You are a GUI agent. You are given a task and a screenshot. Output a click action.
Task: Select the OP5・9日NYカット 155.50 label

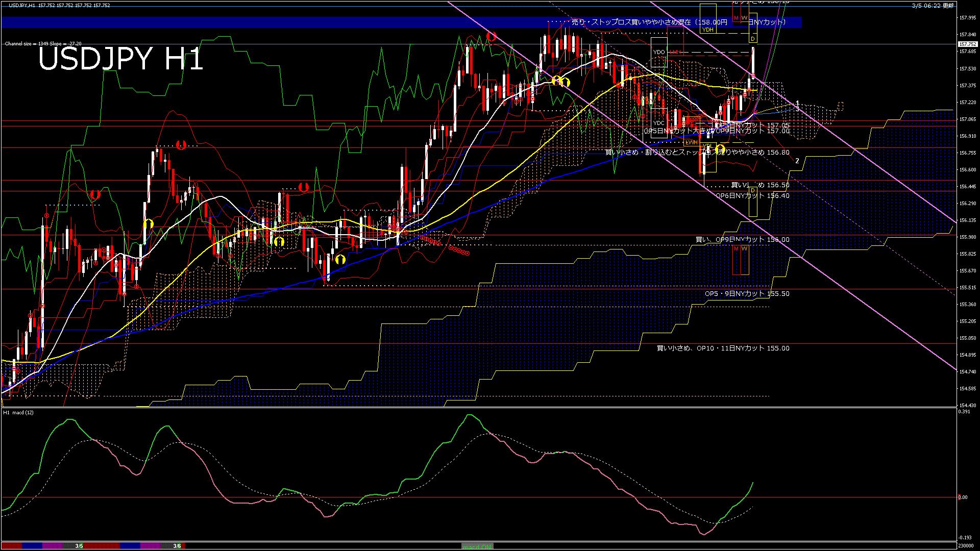747,294
